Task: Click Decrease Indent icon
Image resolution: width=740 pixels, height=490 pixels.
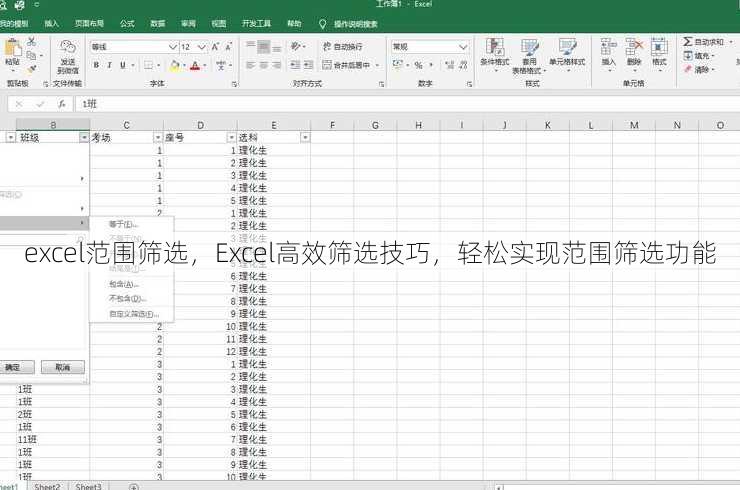Action: 295,65
